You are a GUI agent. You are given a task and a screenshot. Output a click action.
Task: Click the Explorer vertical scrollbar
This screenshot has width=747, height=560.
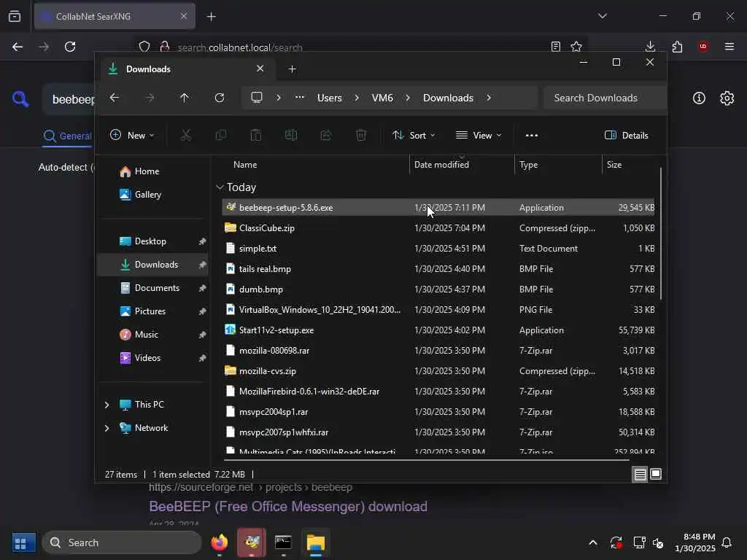click(661, 233)
